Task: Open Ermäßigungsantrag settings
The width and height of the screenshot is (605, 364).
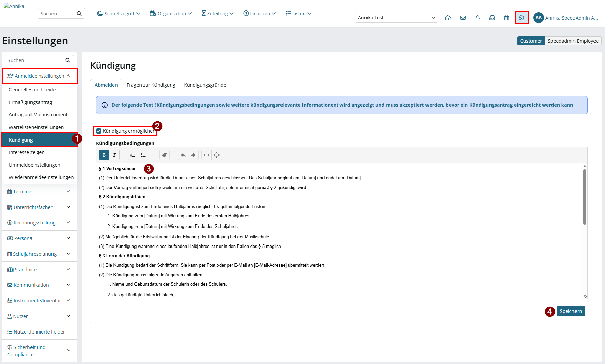Action: click(x=39, y=102)
